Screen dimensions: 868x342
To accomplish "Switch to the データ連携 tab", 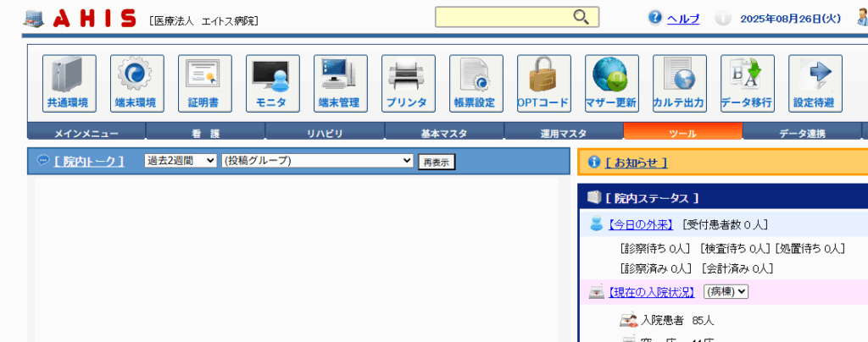I will pos(802,133).
